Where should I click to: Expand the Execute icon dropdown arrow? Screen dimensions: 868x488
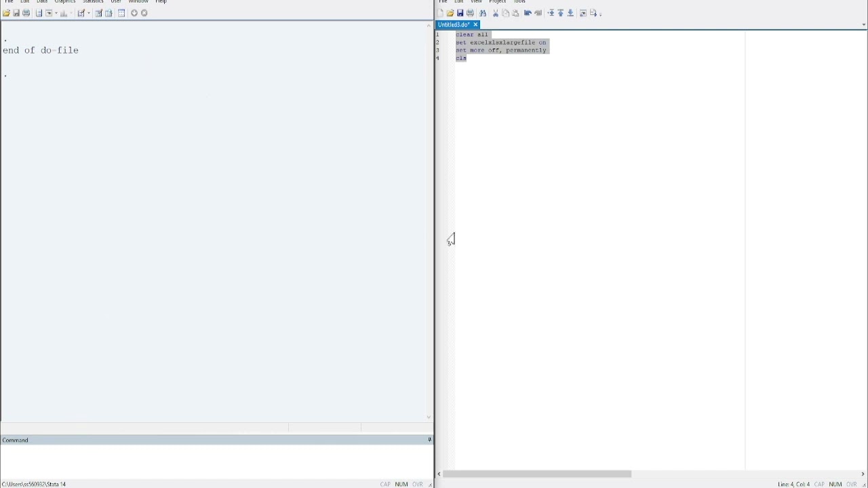point(600,14)
